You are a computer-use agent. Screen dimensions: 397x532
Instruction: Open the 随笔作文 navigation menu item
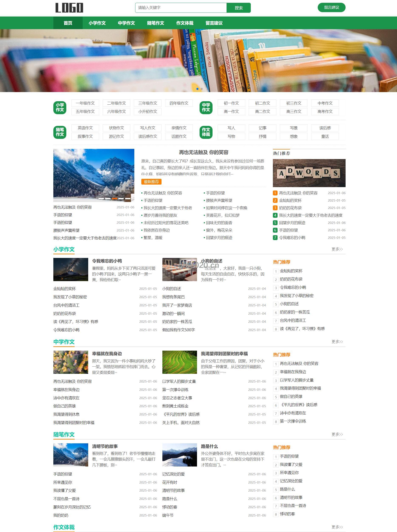coord(156,23)
